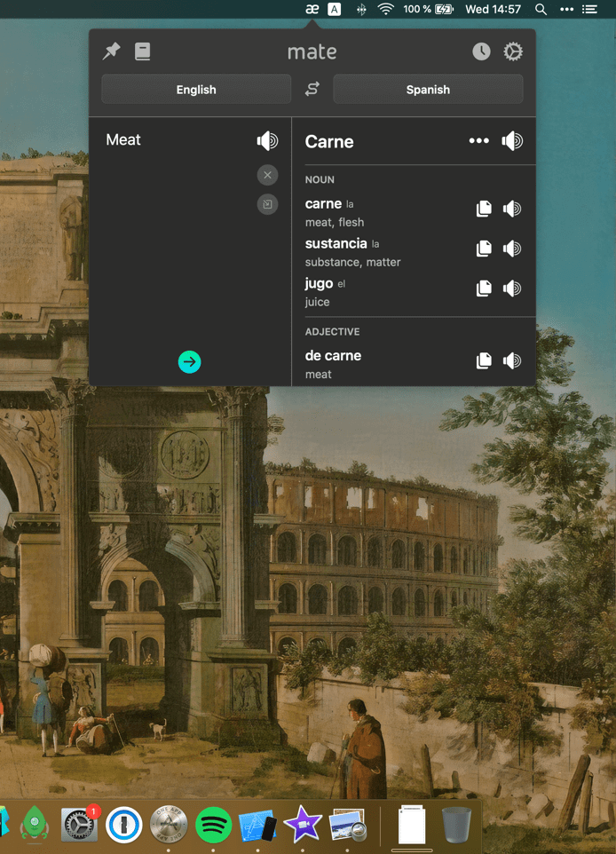Open the Notification Center list icon
Image resolution: width=616 pixels, height=854 pixels.
coord(590,9)
